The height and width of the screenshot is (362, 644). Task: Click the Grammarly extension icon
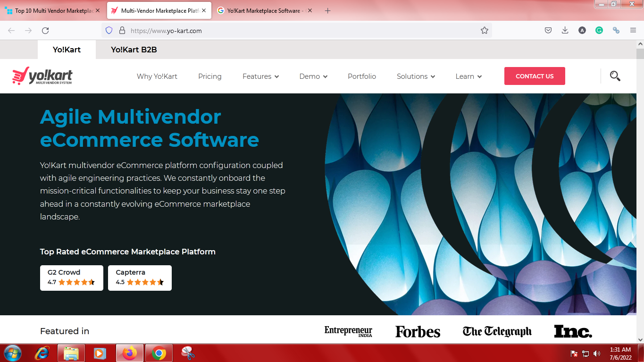(x=599, y=30)
